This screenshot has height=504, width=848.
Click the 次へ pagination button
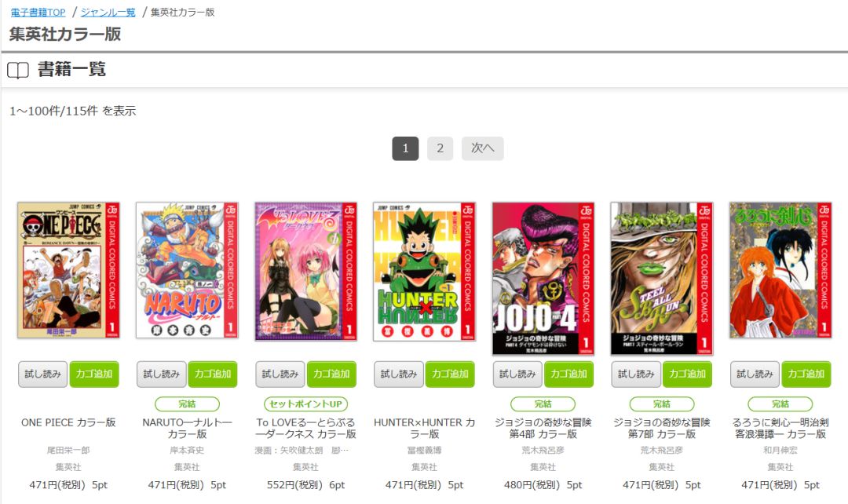click(482, 148)
